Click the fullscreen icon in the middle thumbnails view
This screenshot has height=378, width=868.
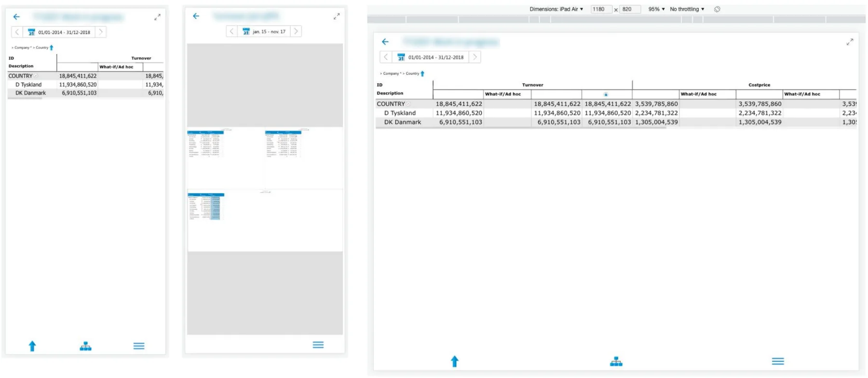coord(337,16)
